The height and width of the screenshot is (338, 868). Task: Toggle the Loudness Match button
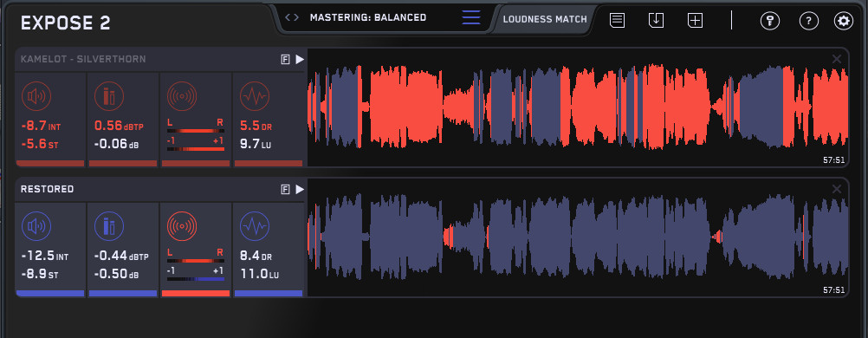tap(545, 19)
